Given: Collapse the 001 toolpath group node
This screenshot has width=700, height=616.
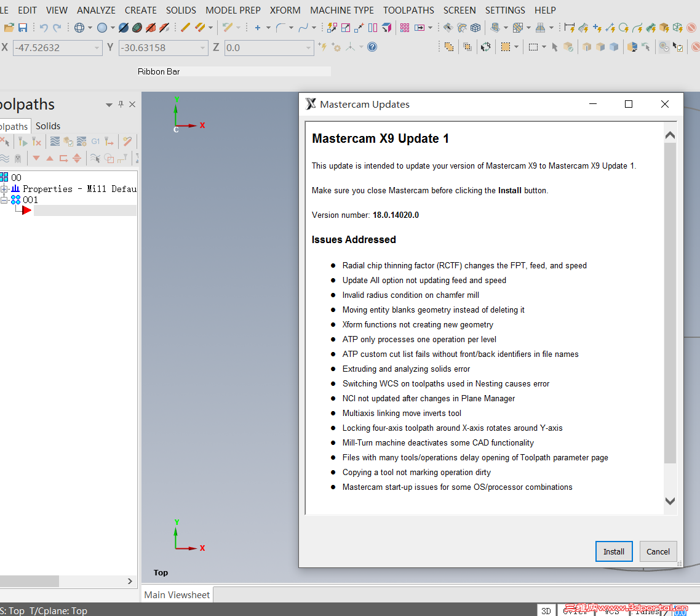Looking at the screenshot, I should pyautogui.click(x=4, y=200).
